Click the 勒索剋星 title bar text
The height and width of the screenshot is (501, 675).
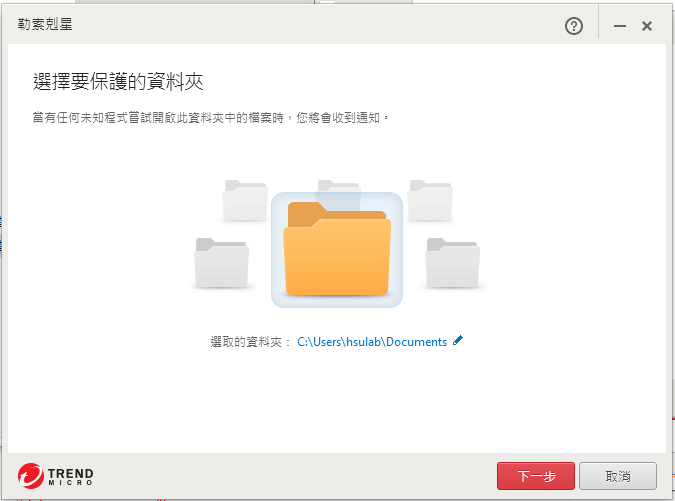tap(45, 25)
